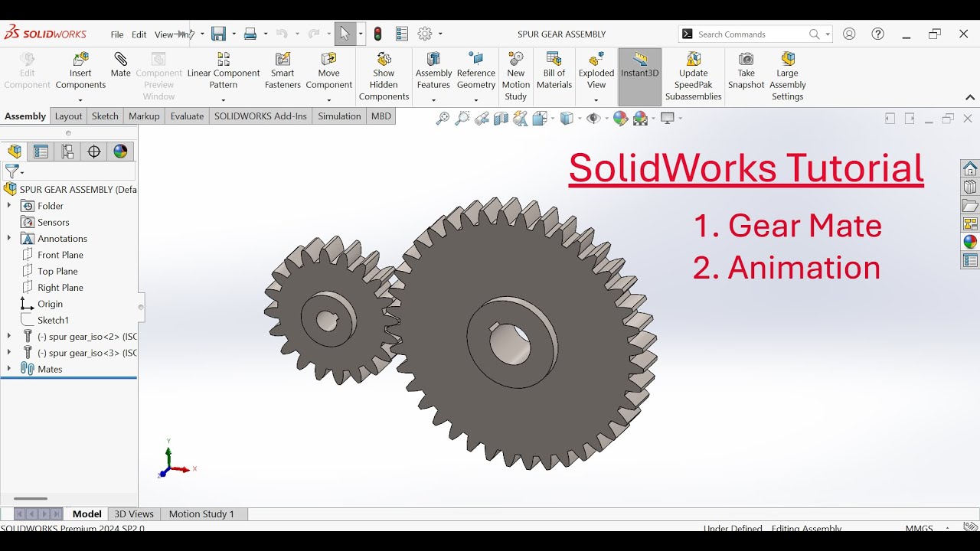Viewport: 980px width, 551px height.
Task: Switch to SOLIDWORKS Add-Ins tab
Action: coord(260,116)
